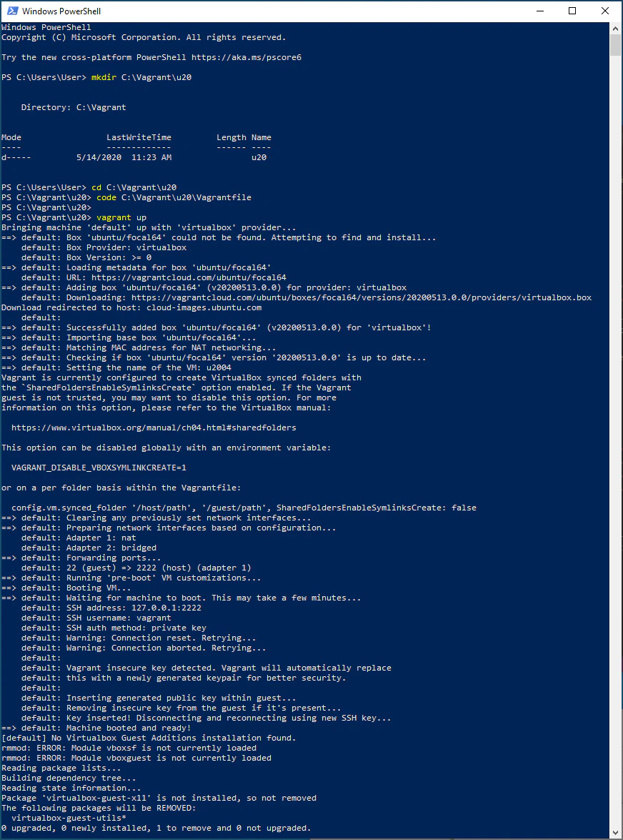Viewport: 623px width, 840px height.
Task: Click the scrollbar up arrow
Action: pos(615,29)
